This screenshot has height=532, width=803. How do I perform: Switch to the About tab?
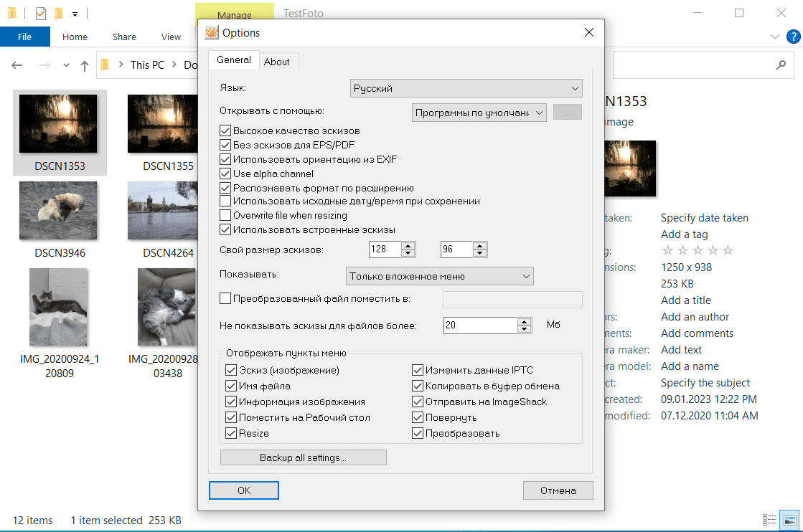[x=278, y=61]
